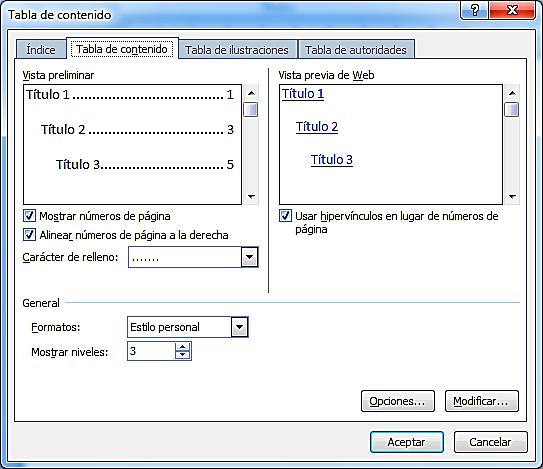Click down arrow of Vista preliminar scrollbar
Image resolution: width=543 pixels, height=469 pixels.
(251, 197)
